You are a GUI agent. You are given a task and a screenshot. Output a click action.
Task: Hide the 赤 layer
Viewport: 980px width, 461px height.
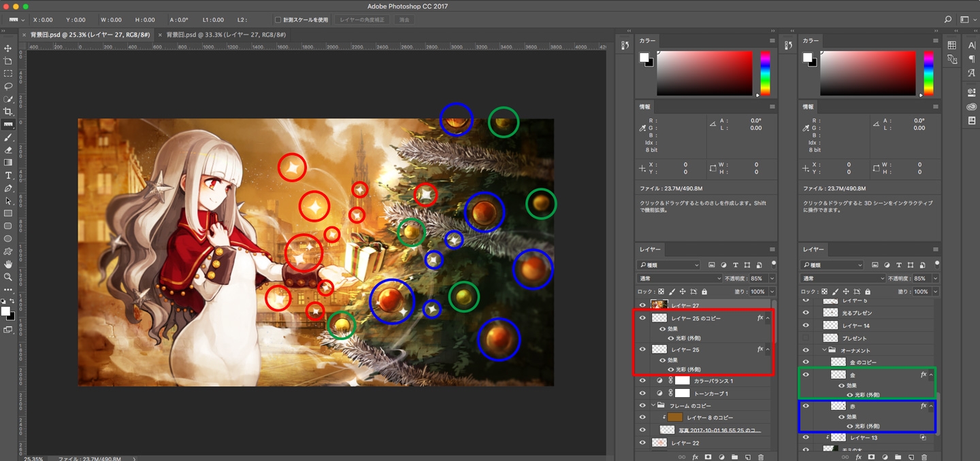pos(806,406)
